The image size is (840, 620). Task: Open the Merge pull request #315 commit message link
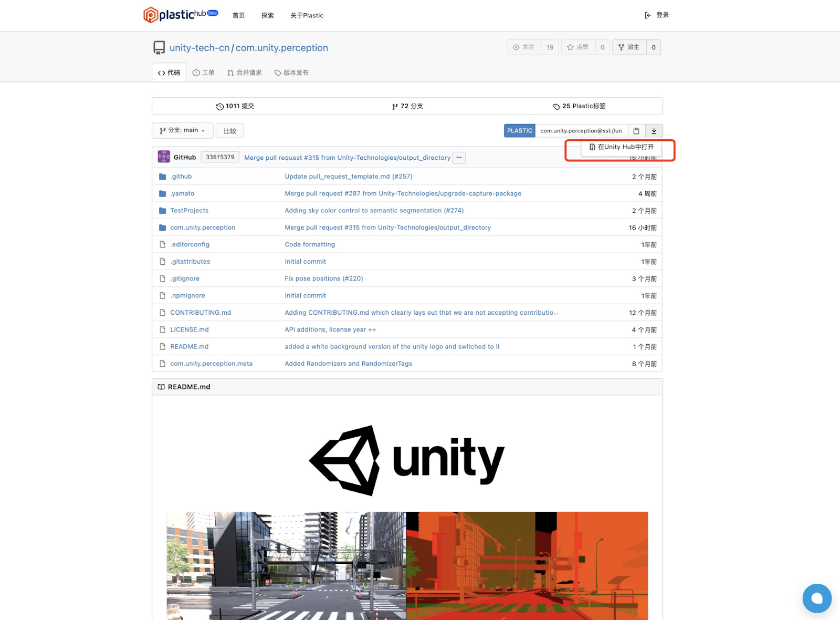(x=347, y=158)
